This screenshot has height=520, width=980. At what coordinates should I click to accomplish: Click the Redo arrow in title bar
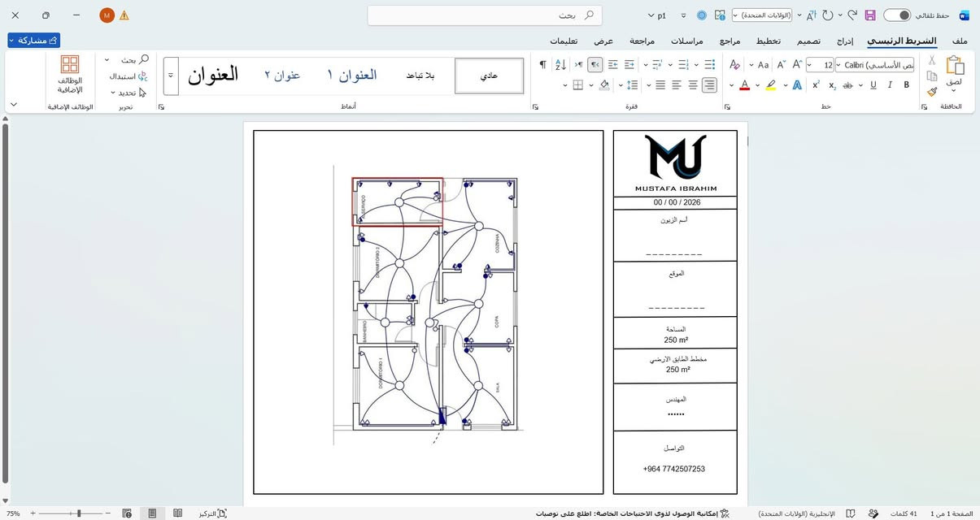(828, 15)
